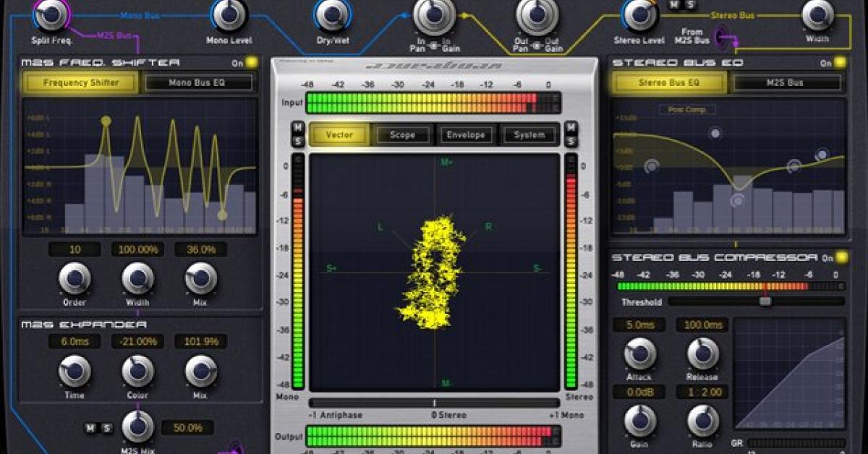
Task: Click the Order knob in Freq. Shifter
Action: click(75, 278)
